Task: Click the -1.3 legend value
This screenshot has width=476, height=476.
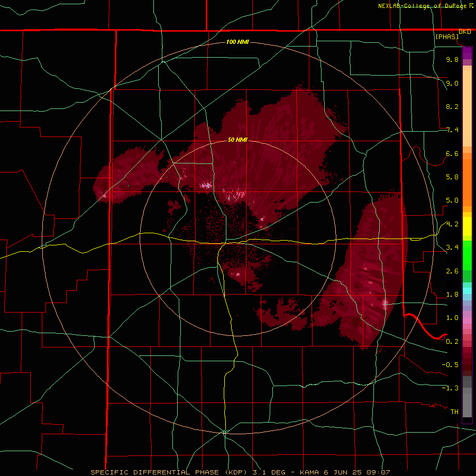Action: pyautogui.click(x=450, y=388)
